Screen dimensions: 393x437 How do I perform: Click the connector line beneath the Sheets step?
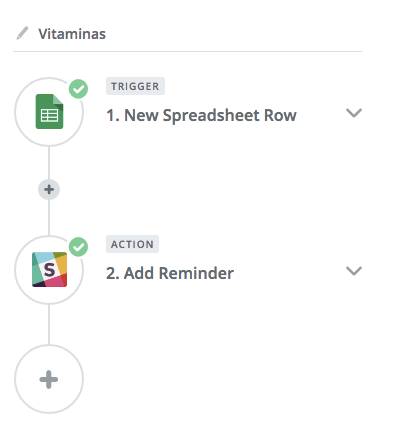click(49, 163)
